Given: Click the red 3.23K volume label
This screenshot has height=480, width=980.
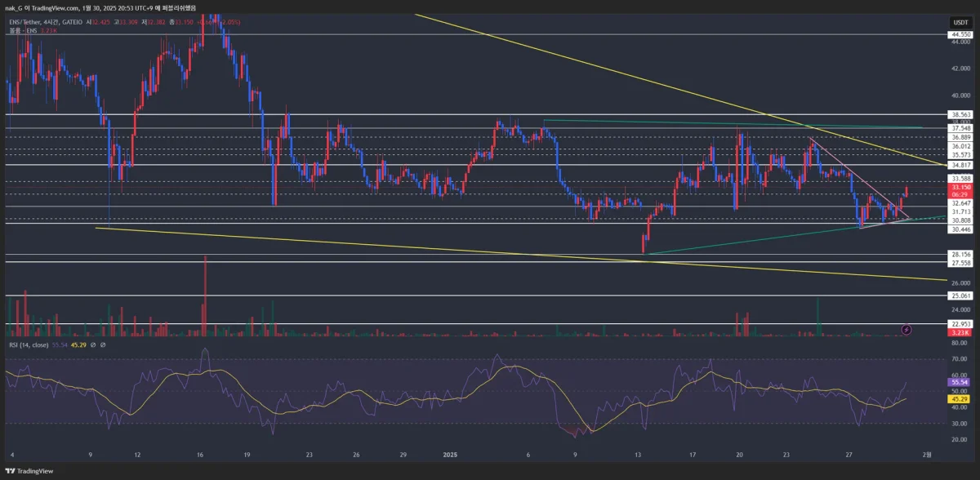Looking at the screenshot, I should [959, 333].
